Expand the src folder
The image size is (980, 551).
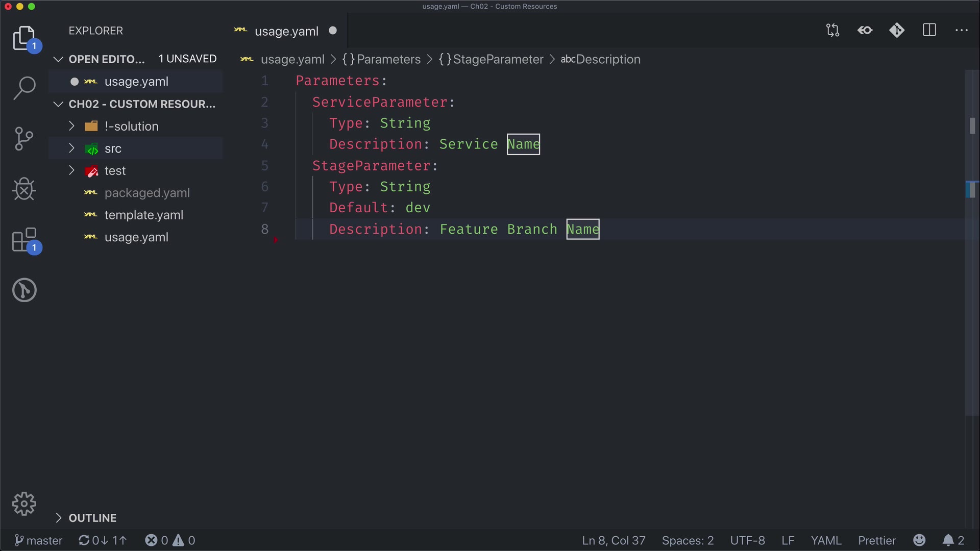pyautogui.click(x=113, y=148)
